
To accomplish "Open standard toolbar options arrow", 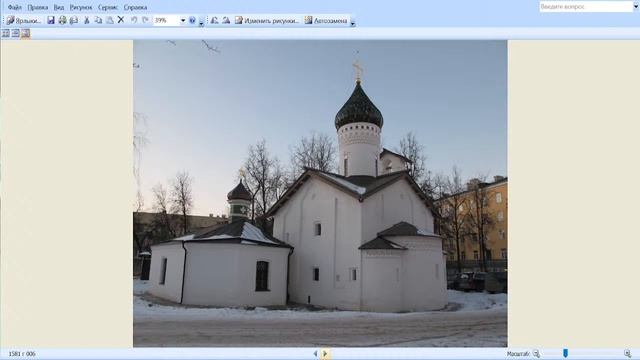I will 201,22.
